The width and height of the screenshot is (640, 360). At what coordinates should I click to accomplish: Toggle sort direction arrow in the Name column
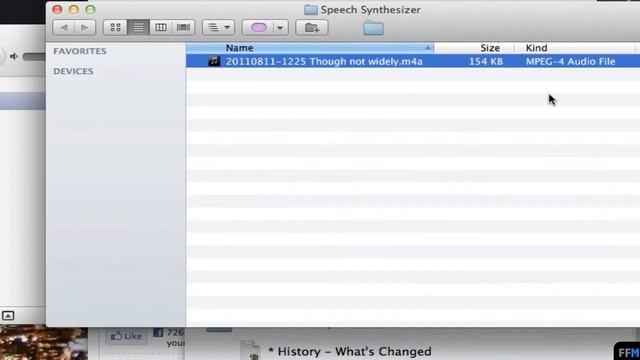point(427,48)
